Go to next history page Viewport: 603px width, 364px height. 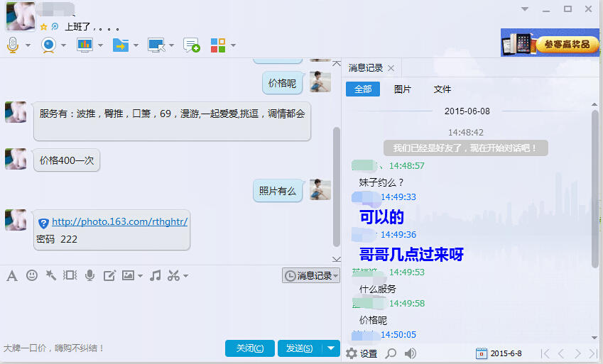[x=577, y=353]
